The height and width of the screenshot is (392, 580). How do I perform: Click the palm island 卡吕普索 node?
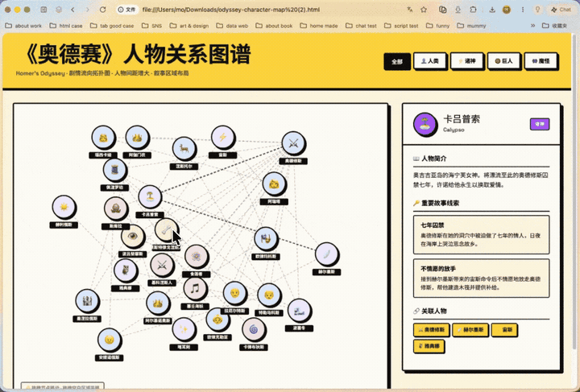(150, 197)
